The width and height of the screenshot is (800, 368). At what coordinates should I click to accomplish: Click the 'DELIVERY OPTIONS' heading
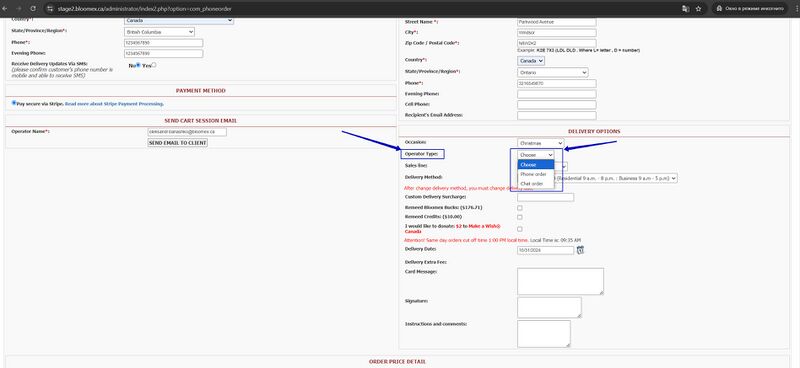click(x=594, y=132)
